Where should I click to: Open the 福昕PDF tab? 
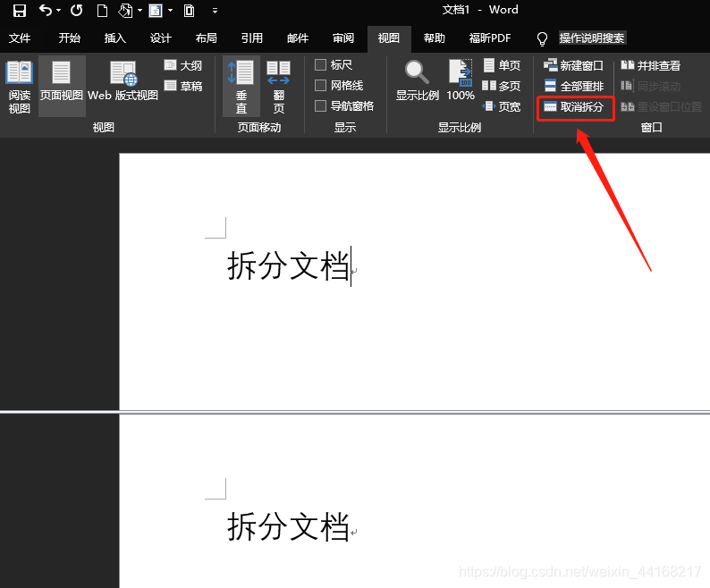coord(490,38)
